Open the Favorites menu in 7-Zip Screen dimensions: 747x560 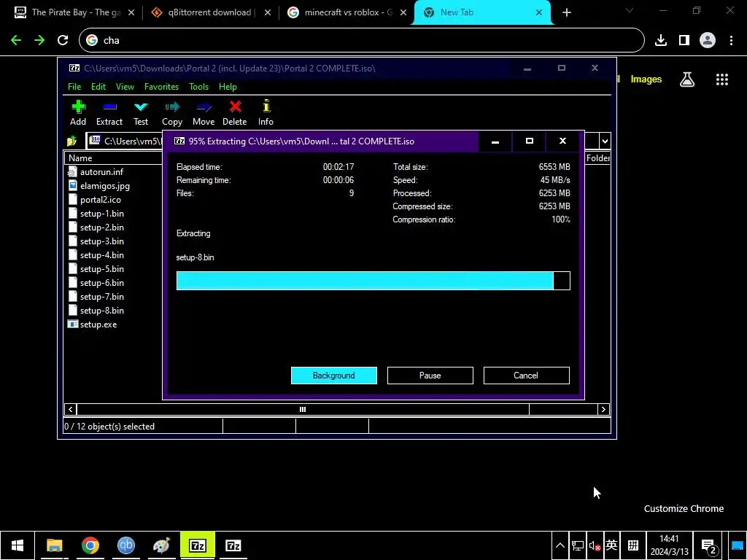click(x=161, y=87)
